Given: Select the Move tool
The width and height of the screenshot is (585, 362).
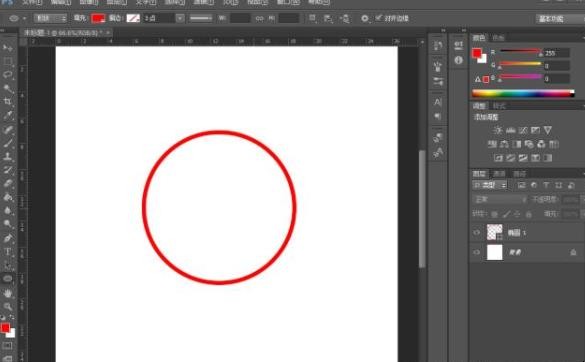Looking at the screenshot, I should [7, 47].
